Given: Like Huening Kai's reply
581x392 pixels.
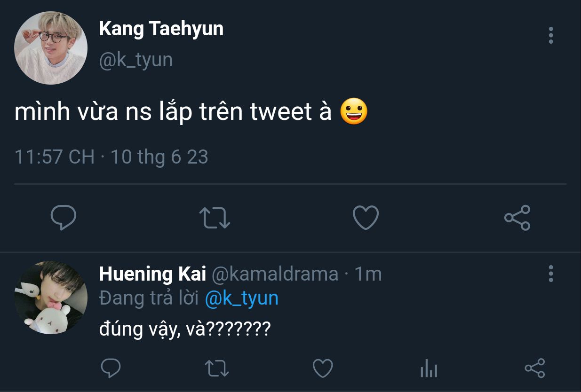Looking at the screenshot, I should [x=323, y=368].
